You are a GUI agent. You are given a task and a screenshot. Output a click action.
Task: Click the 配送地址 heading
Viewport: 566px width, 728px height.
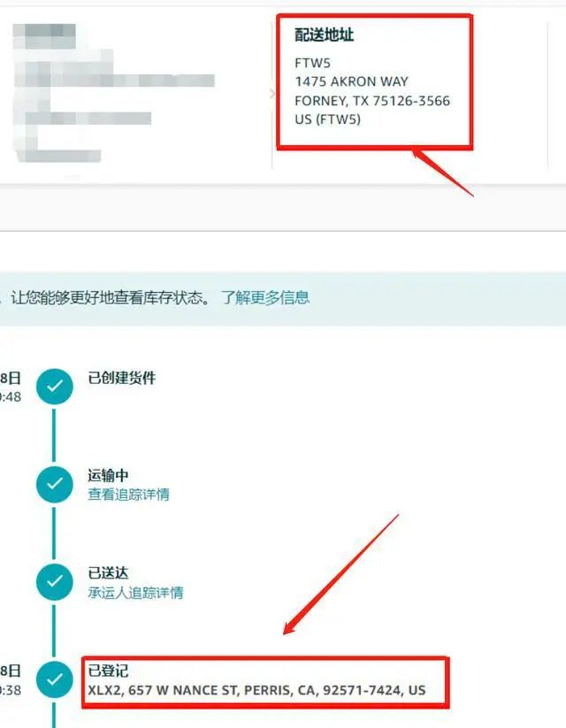324,34
